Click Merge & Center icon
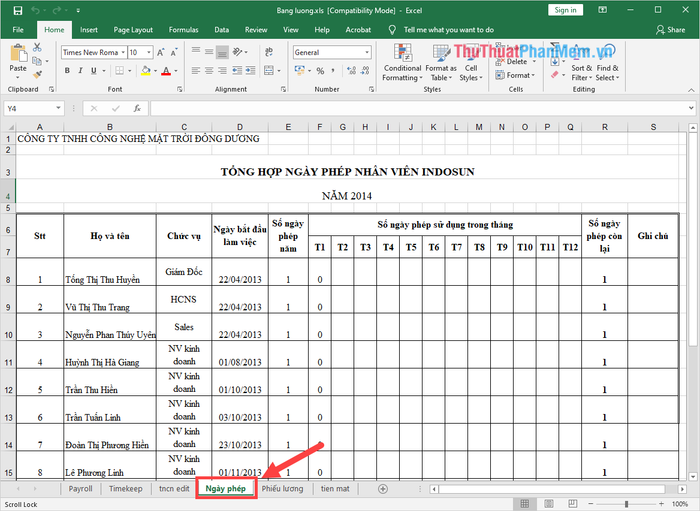 [269, 70]
